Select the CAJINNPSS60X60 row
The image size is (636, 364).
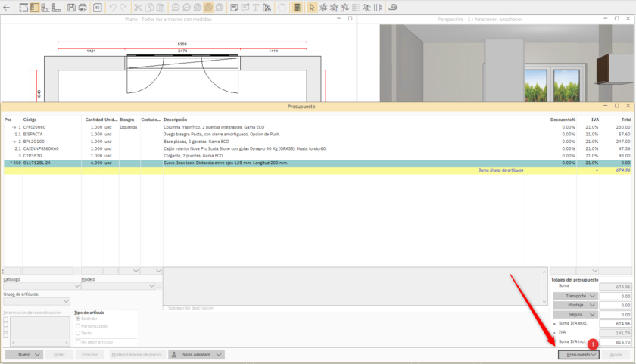coord(317,148)
